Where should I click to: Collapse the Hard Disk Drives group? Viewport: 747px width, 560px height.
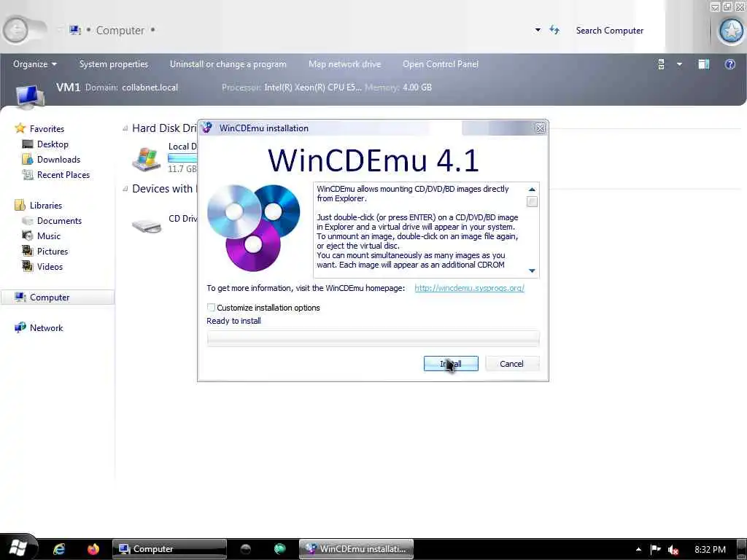click(125, 128)
